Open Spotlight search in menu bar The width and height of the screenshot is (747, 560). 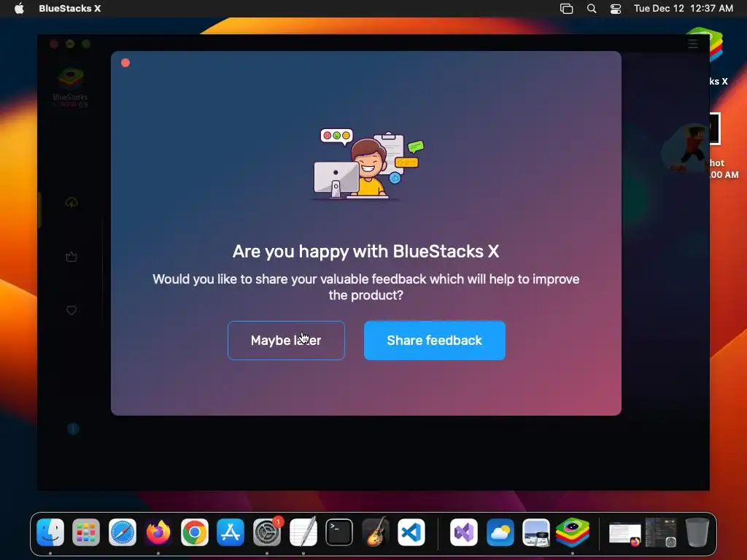(591, 9)
